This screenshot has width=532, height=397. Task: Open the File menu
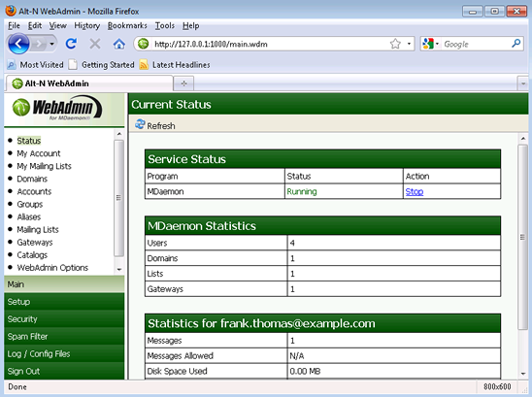[x=14, y=25]
